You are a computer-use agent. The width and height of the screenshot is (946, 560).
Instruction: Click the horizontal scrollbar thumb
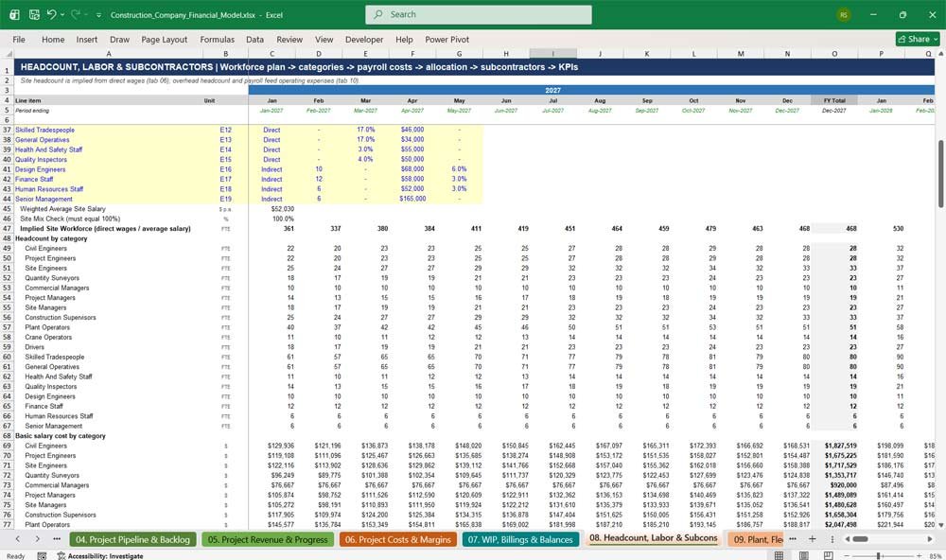point(860,539)
